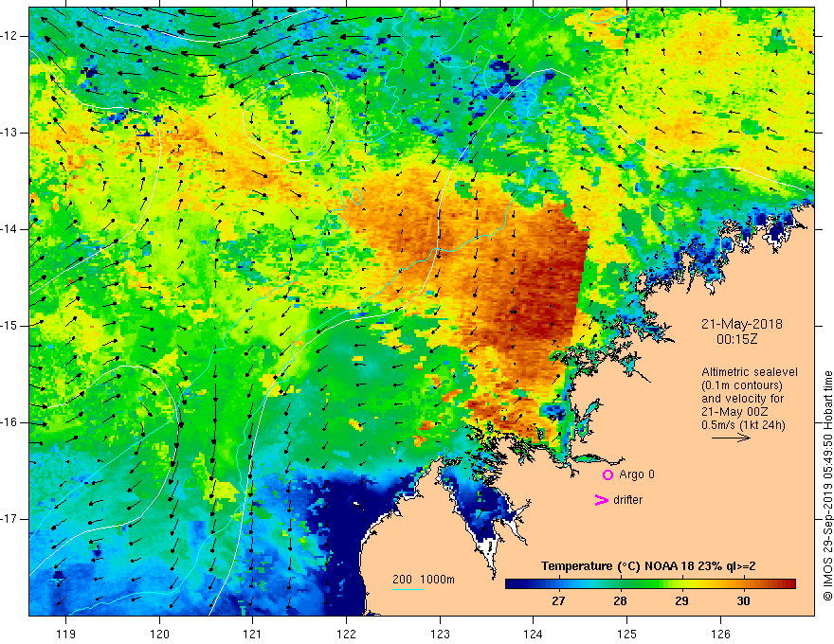The width and height of the screenshot is (834, 644).
Task: Click the 0.5m/s velocity reference arrow
Action: (x=731, y=438)
